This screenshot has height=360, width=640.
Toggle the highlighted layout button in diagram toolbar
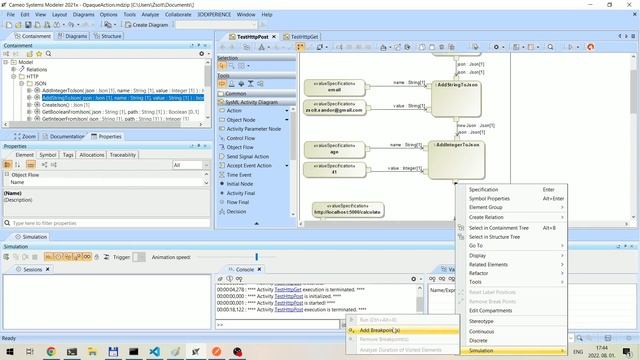point(300,47)
